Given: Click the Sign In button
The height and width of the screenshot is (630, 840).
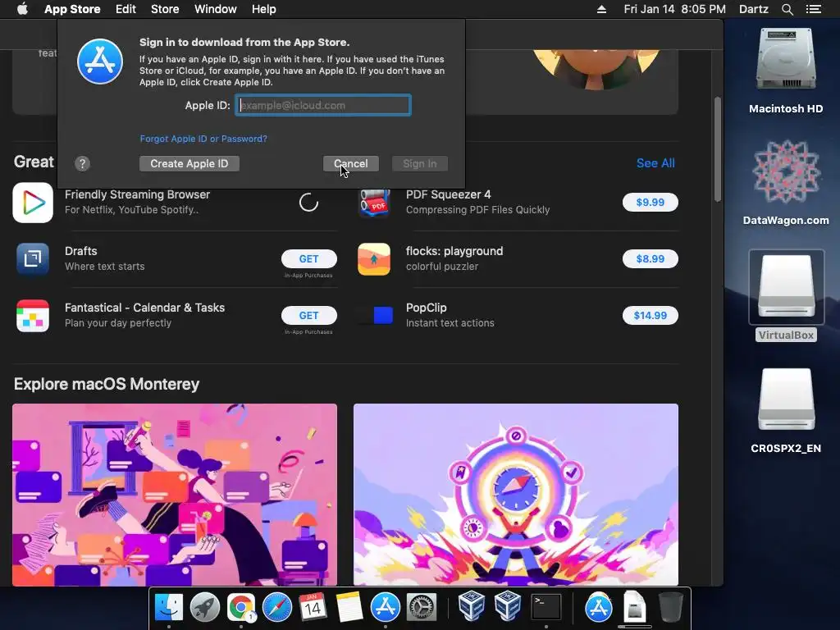Looking at the screenshot, I should [419, 163].
